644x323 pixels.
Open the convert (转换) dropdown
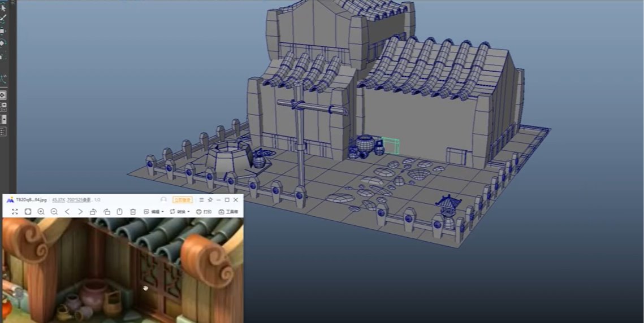(x=180, y=212)
